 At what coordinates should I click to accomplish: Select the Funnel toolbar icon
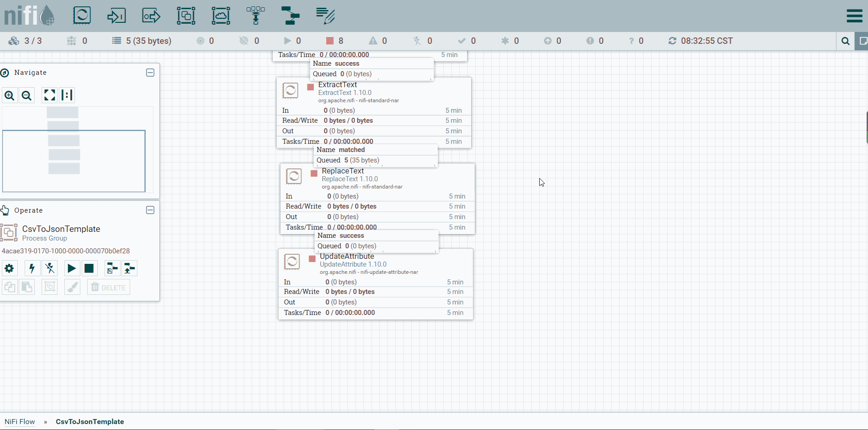coord(256,16)
